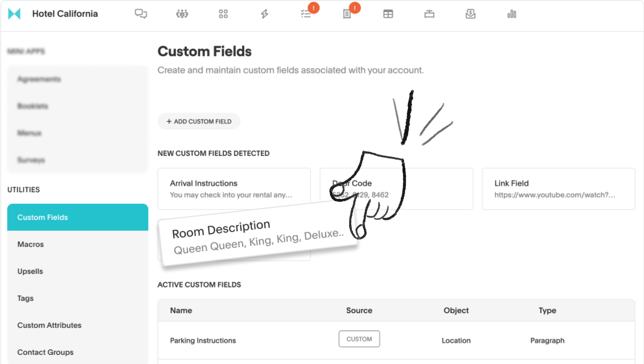644x364 pixels.
Task: Go to Custom Attributes in sidebar
Action: [49, 325]
